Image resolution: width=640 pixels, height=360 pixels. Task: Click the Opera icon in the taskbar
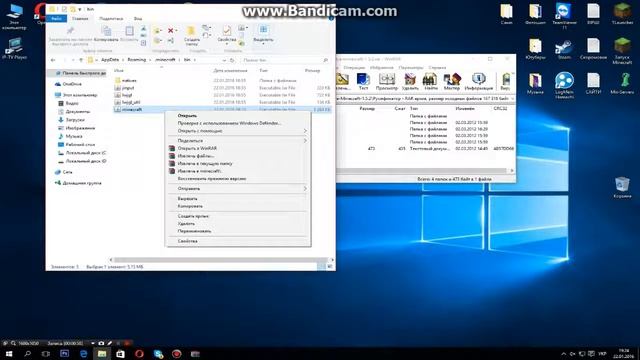pyautogui.click(x=139, y=353)
